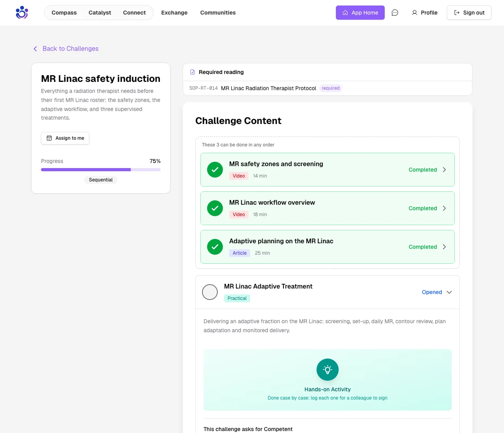This screenshot has width=504, height=433.
Task: Click the 75% progress value
Action: point(155,161)
